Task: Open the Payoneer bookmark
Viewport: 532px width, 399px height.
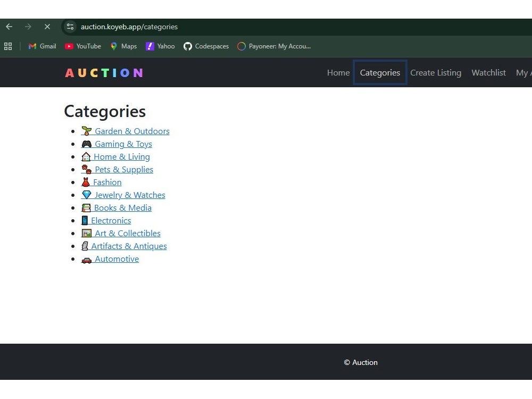Action: [x=274, y=46]
